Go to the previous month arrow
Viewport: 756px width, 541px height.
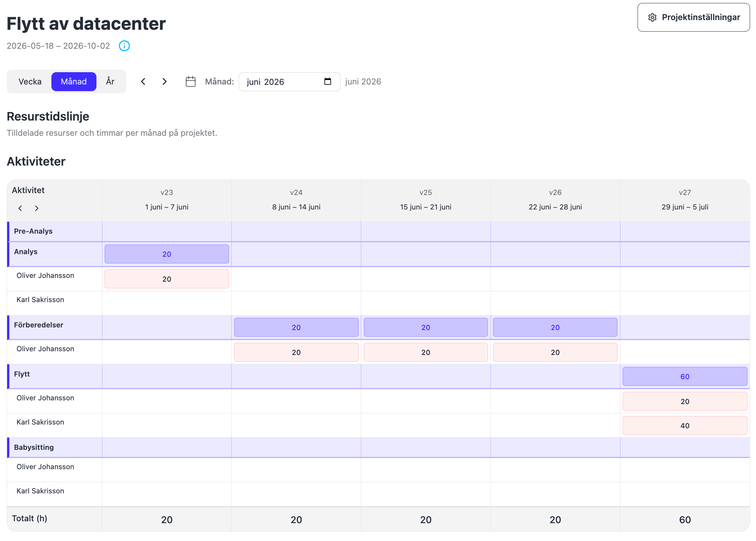tap(143, 81)
